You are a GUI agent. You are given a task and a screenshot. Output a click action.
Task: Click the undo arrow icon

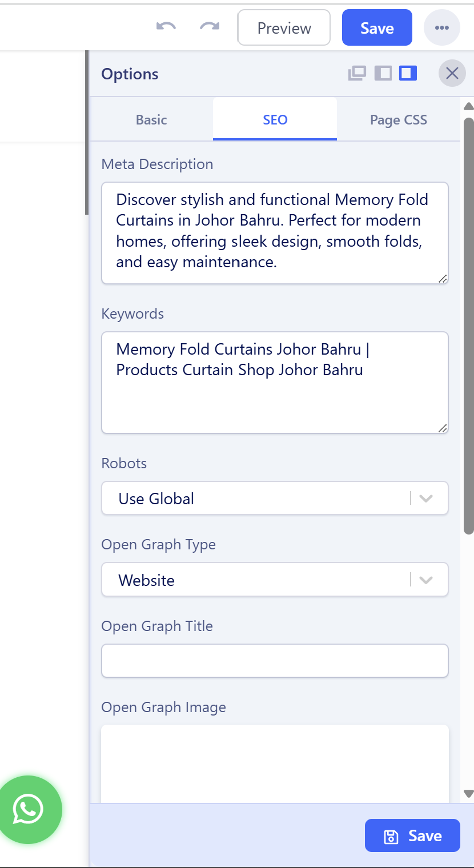(166, 27)
